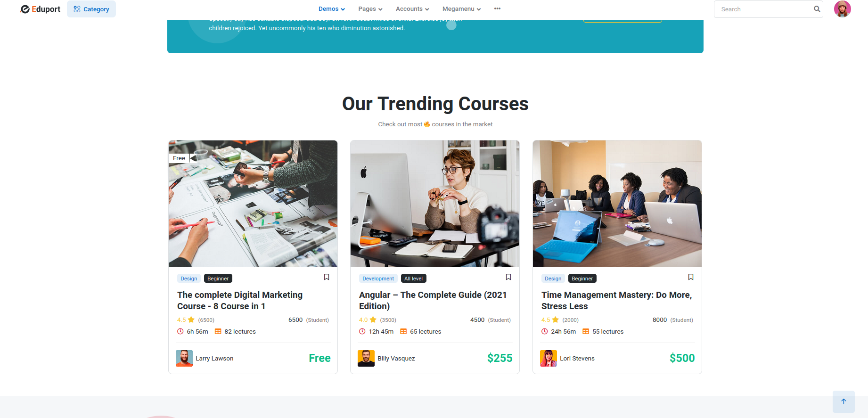Open the user profile avatar

click(842, 9)
